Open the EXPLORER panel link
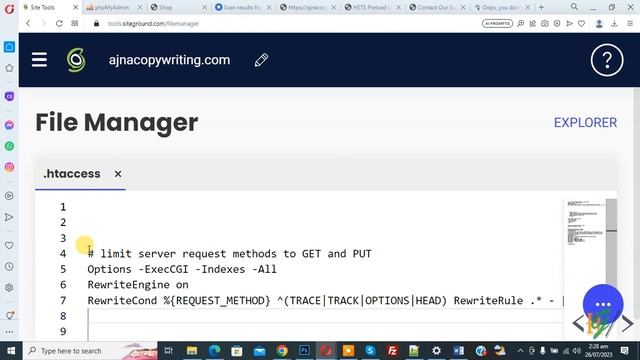Image resolution: width=640 pixels, height=360 pixels. point(585,122)
